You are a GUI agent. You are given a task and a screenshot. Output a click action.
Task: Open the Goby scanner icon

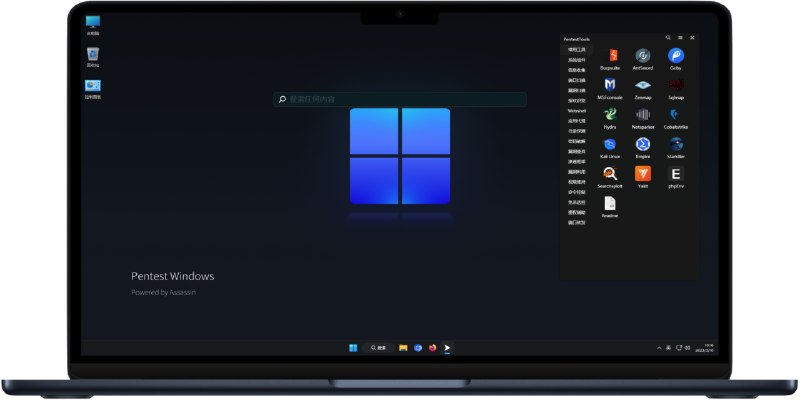(x=676, y=56)
